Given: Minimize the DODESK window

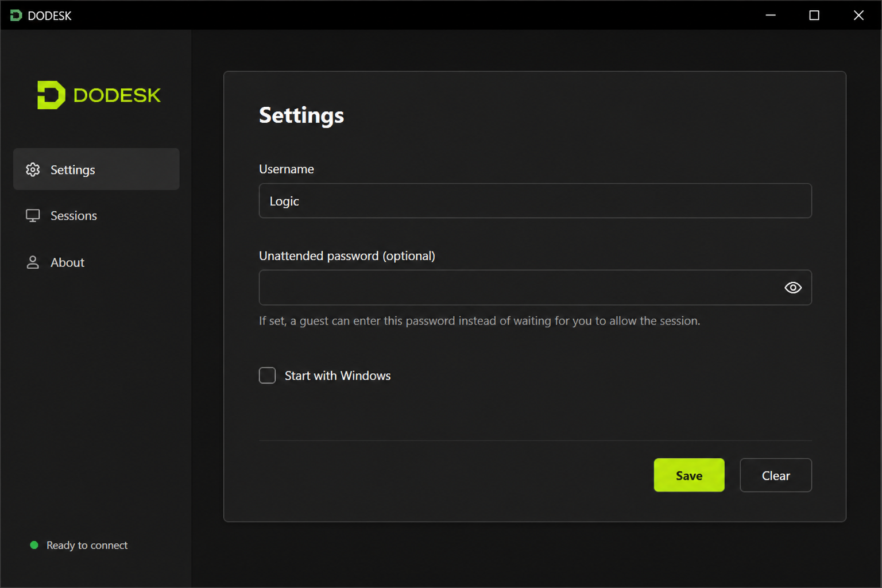Looking at the screenshot, I should click(x=771, y=16).
